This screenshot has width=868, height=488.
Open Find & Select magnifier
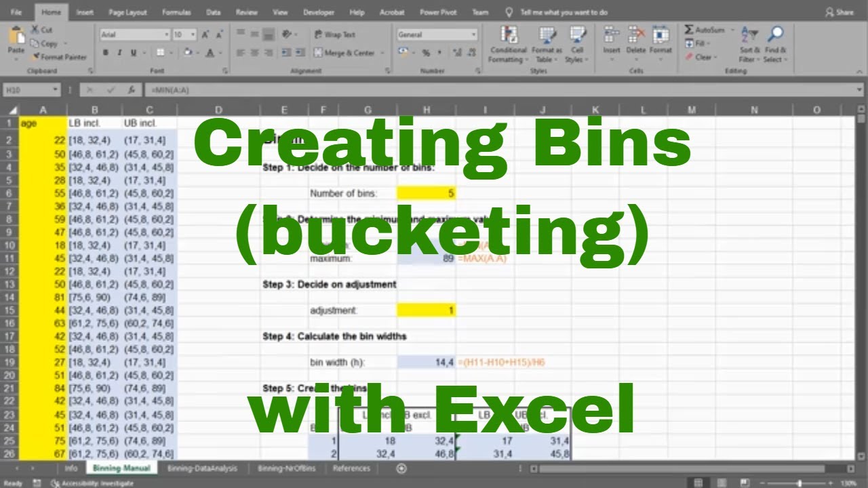(x=775, y=45)
